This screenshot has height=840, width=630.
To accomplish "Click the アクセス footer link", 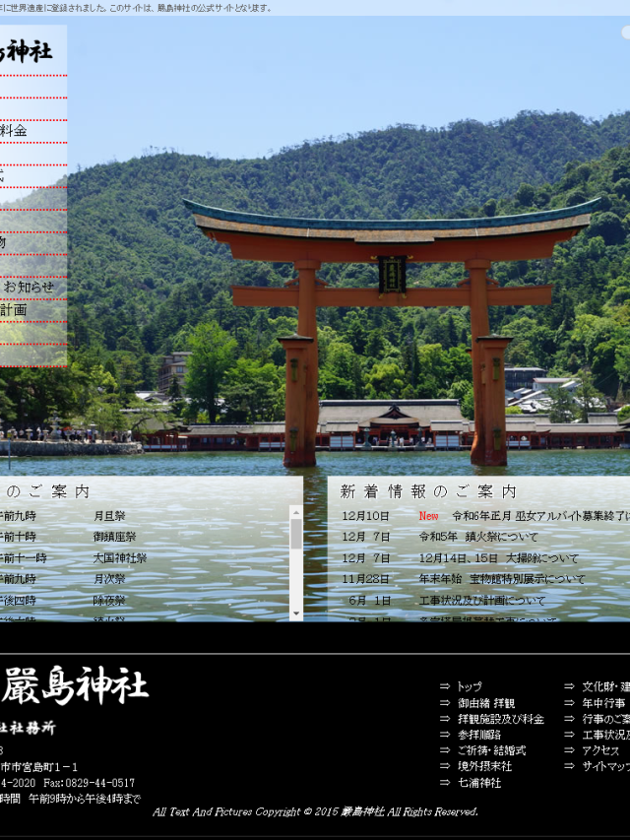I will (599, 750).
